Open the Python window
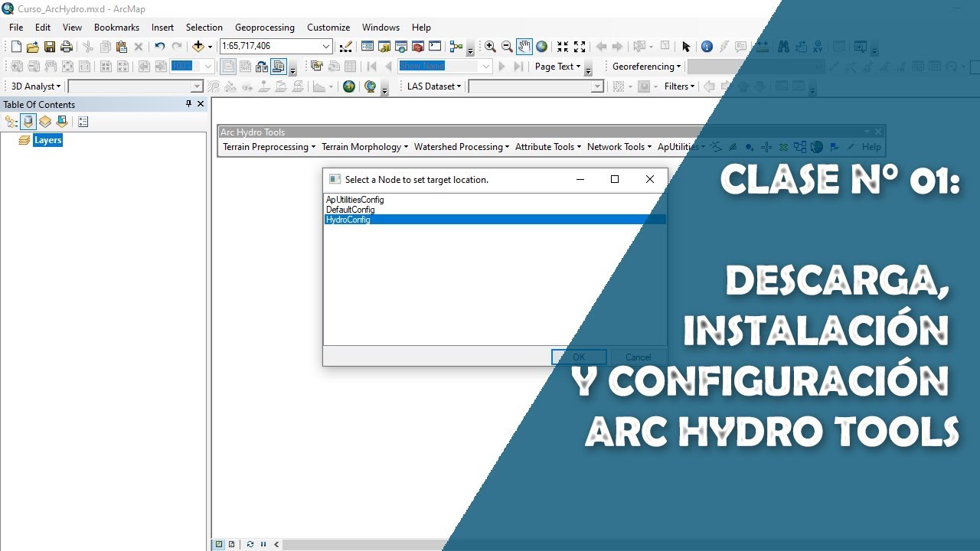Screen dimensions: 980x551 click(435, 47)
